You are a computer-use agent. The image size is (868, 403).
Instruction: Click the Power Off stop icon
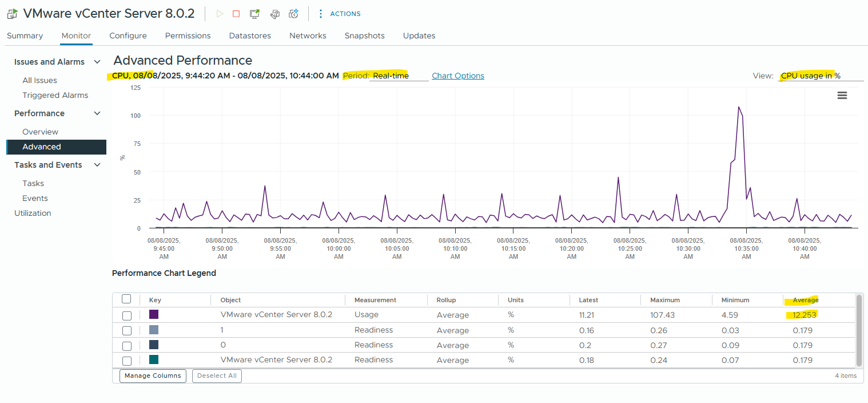236,14
